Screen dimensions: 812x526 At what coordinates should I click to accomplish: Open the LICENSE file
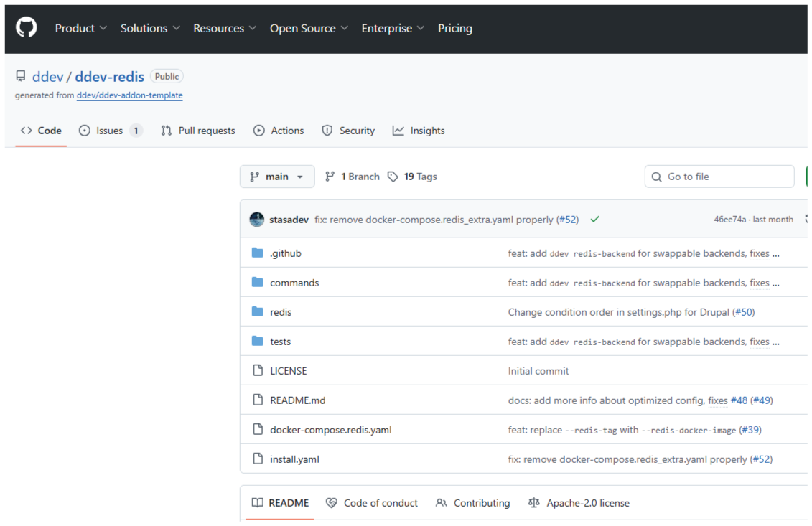click(x=289, y=371)
